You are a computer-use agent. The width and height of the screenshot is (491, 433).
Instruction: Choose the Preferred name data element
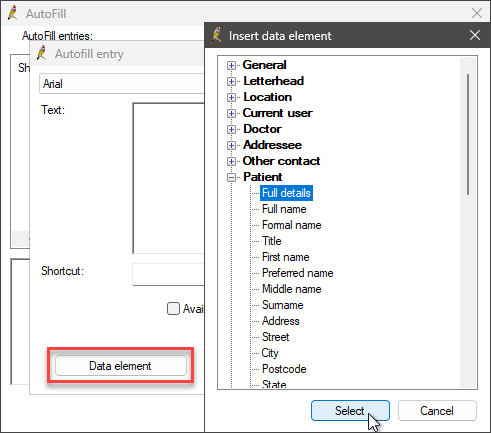pyautogui.click(x=298, y=273)
